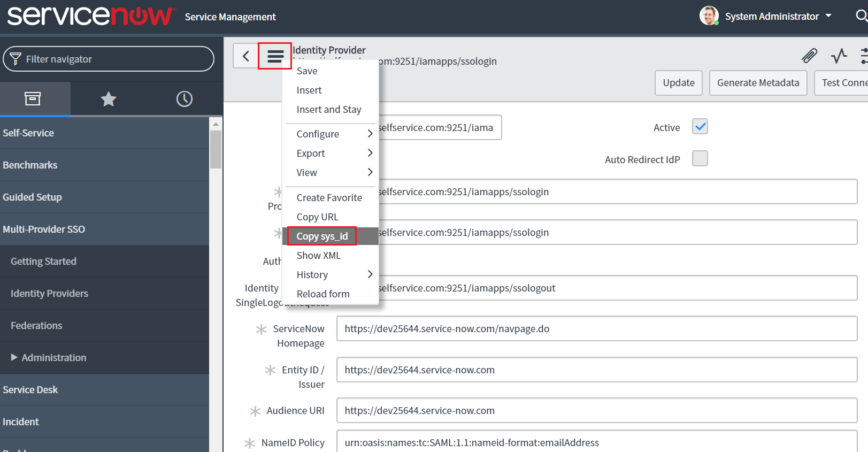Click the Entity ID / Issuer field
This screenshot has width=868, height=452.
coord(597,370)
